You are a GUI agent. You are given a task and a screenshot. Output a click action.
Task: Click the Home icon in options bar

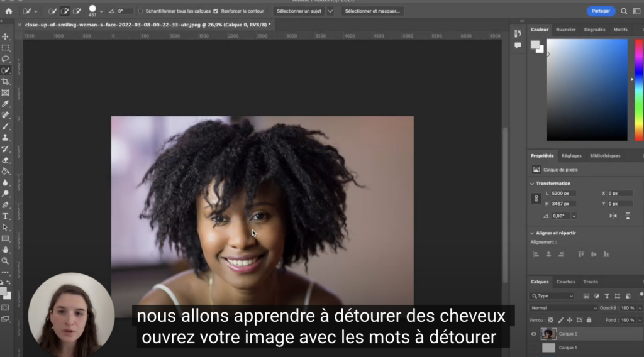click(9, 11)
